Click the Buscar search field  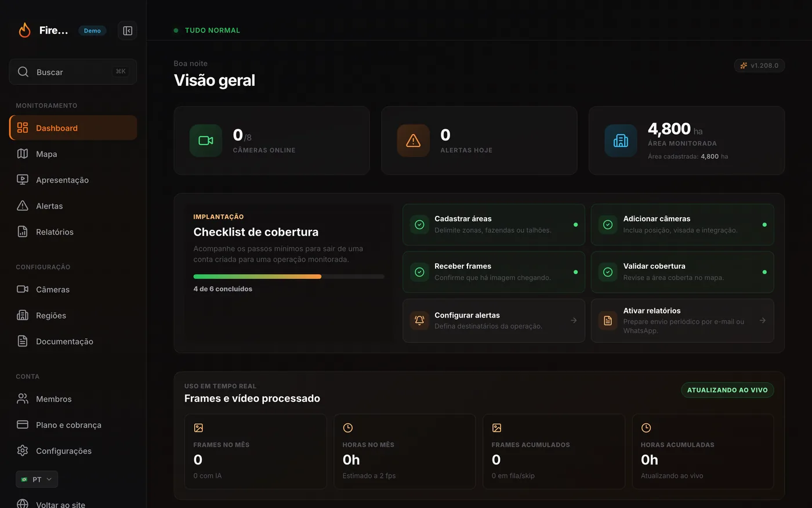click(x=73, y=72)
